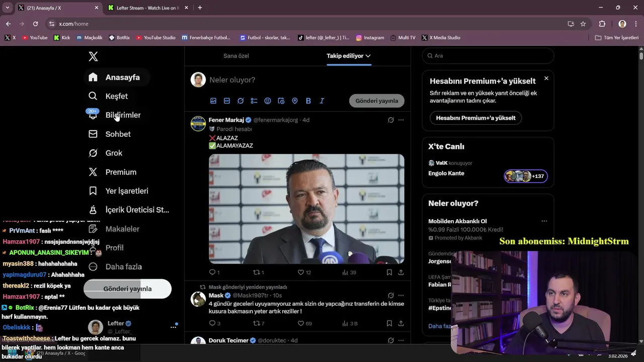The width and height of the screenshot is (644, 362).
Task: Repost the Fener Markaj post
Action: tap(256, 273)
